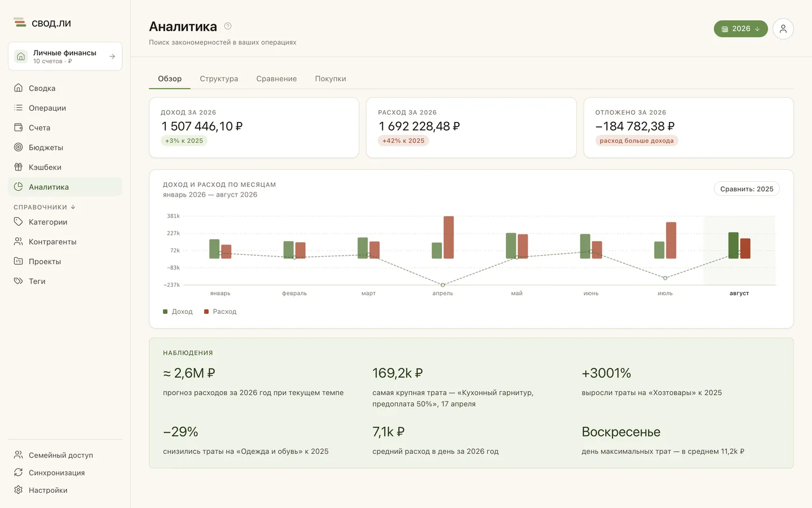This screenshot has height=508, width=812.
Task: Switch to the Структура tab
Action: point(219,79)
